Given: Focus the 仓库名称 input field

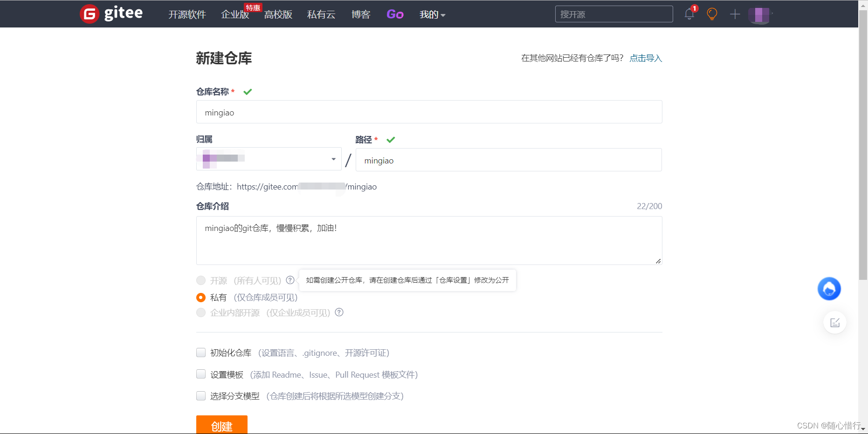Looking at the screenshot, I should (429, 112).
